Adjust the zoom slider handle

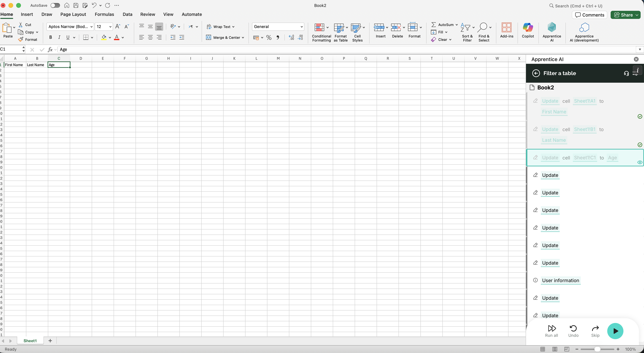click(597, 349)
